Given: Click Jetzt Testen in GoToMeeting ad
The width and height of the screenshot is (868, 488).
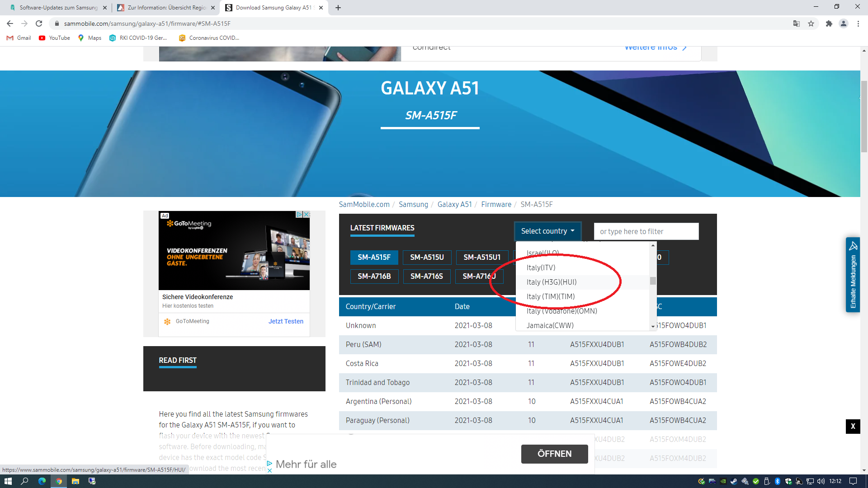Looking at the screenshot, I should [x=286, y=321].
